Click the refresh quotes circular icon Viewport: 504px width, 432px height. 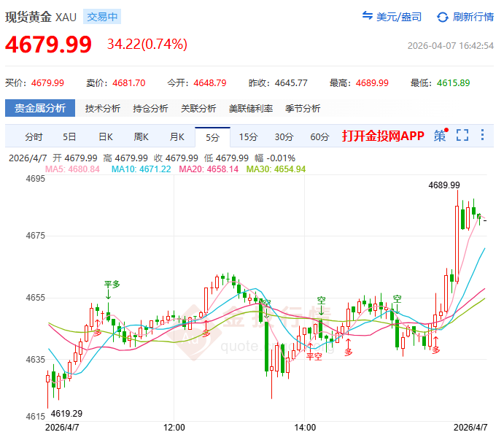coord(443,17)
